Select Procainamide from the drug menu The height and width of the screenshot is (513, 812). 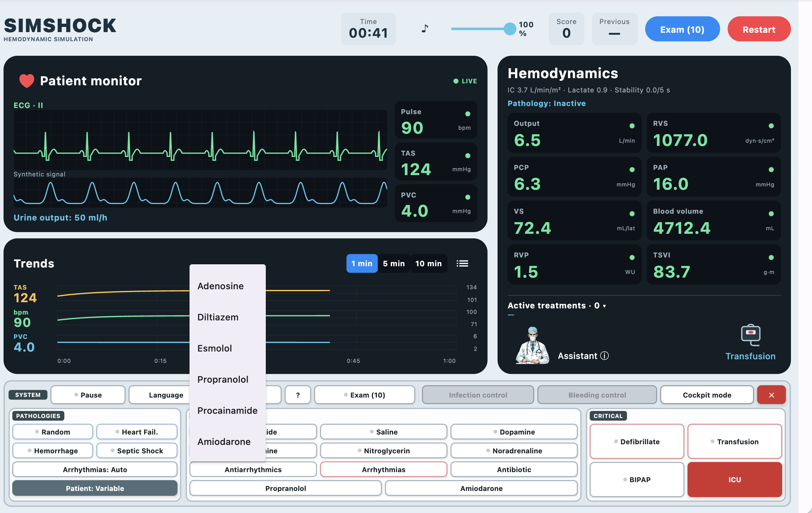tap(228, 410)
